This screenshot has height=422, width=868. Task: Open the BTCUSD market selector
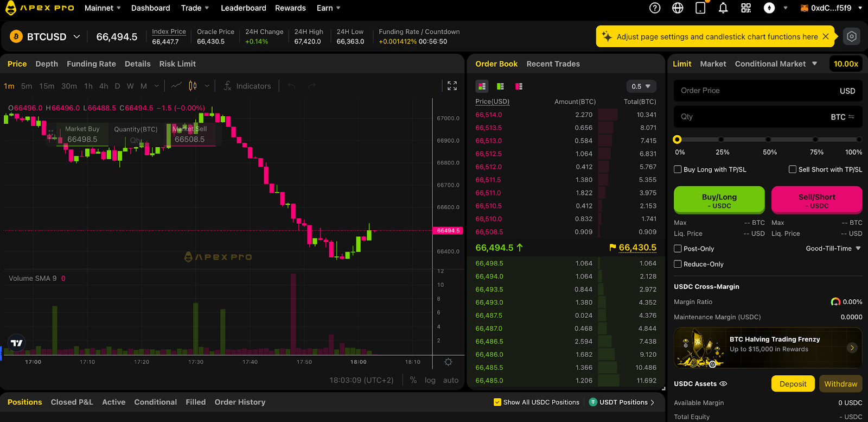54,36
